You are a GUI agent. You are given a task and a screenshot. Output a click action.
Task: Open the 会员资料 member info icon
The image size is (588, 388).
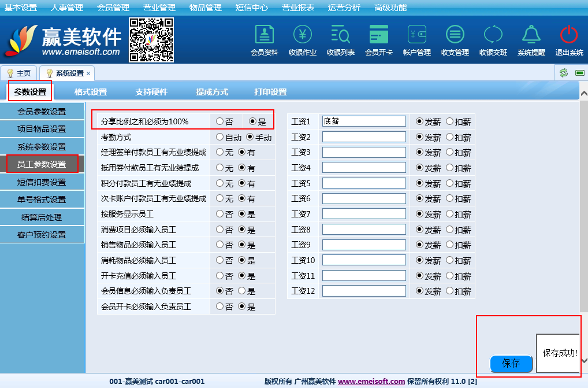pyautogui.click(x=265, y=35)
